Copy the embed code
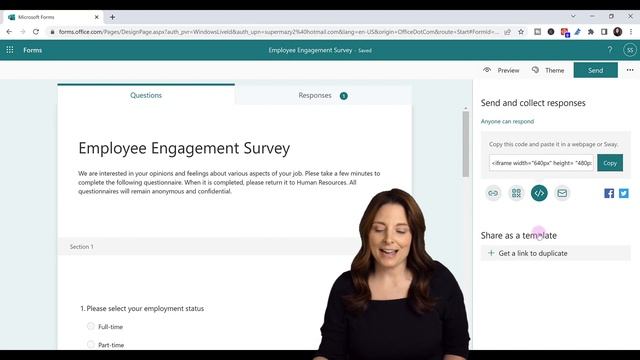Screen dimensions: 640x360 [610, 163]
